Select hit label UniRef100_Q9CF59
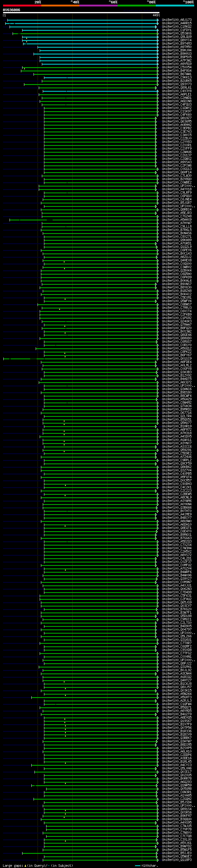This screenshot has height=868, width=197. [x=176, y=464]
